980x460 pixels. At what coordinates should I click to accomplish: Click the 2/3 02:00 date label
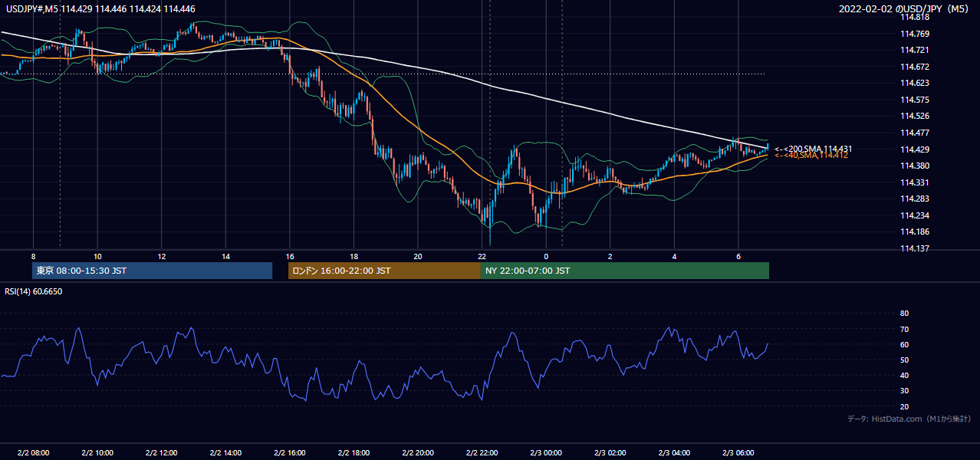point(610,452)
